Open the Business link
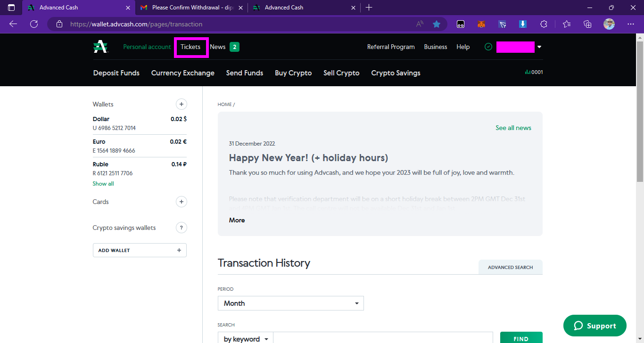Image resolution: width=644 pixels, height=343 pixels. 436,47
